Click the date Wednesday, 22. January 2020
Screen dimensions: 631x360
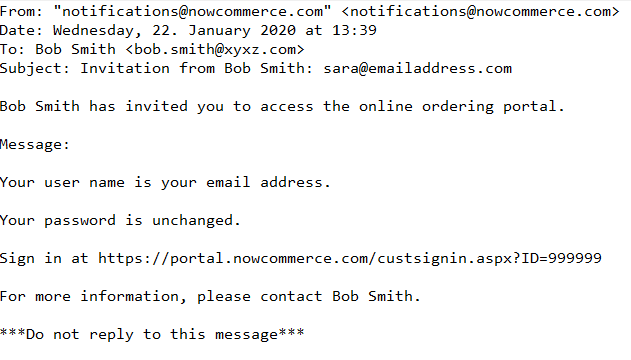[174, 31]
